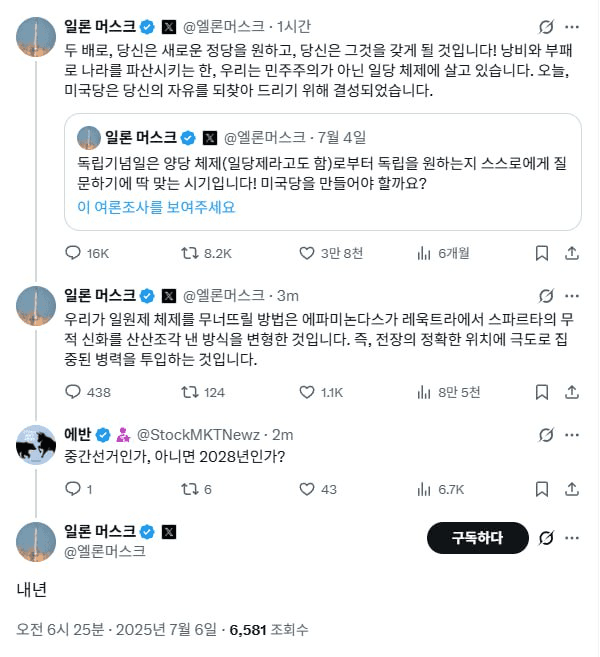Bookmark 에반's tweet about 2028
The width and height of the screenshot is (600, 657).
click(x=542, y=489)
